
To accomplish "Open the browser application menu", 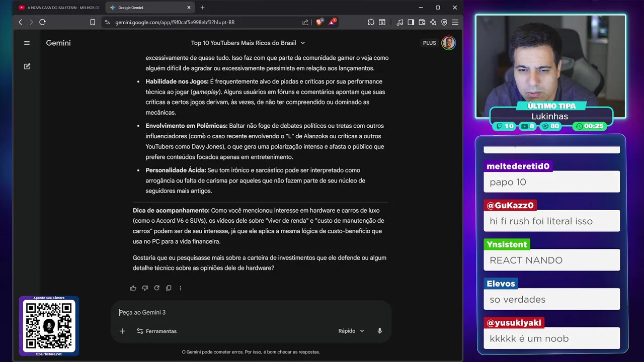I will [455, 22].
